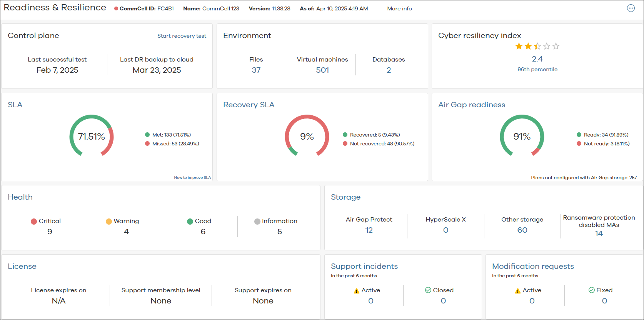Click the Active support incidents warning icon
644x320 pixels.
[356, 291]
